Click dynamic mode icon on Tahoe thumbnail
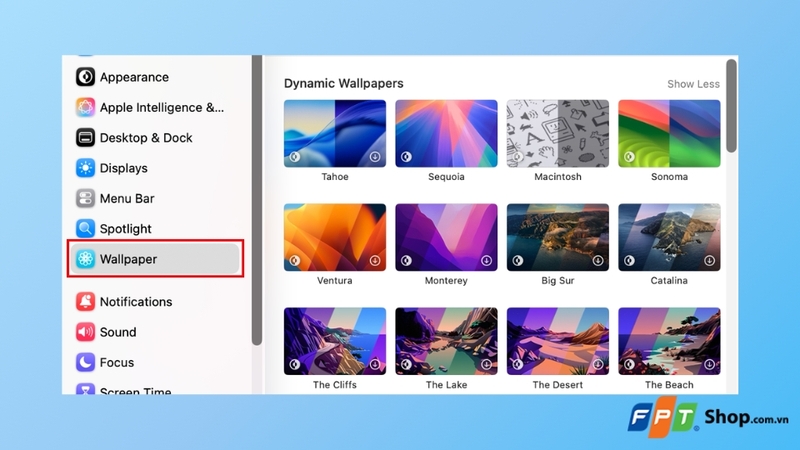Image resolution: width=800 pixels, height=450 pixels. point(295,157)
